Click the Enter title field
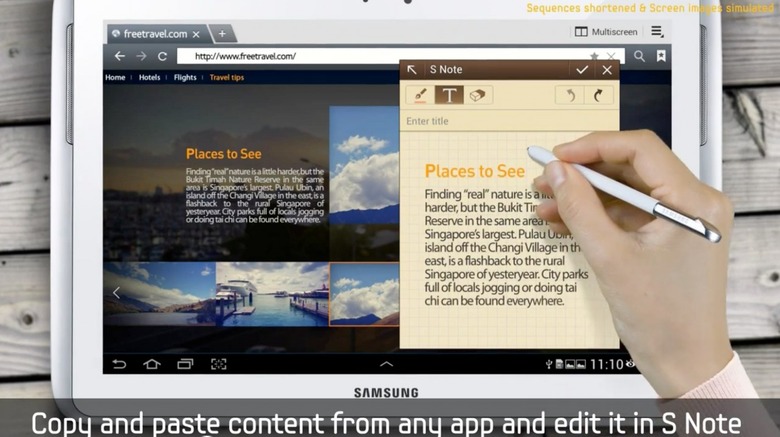The image size is (780, 437). pos(509,121)
